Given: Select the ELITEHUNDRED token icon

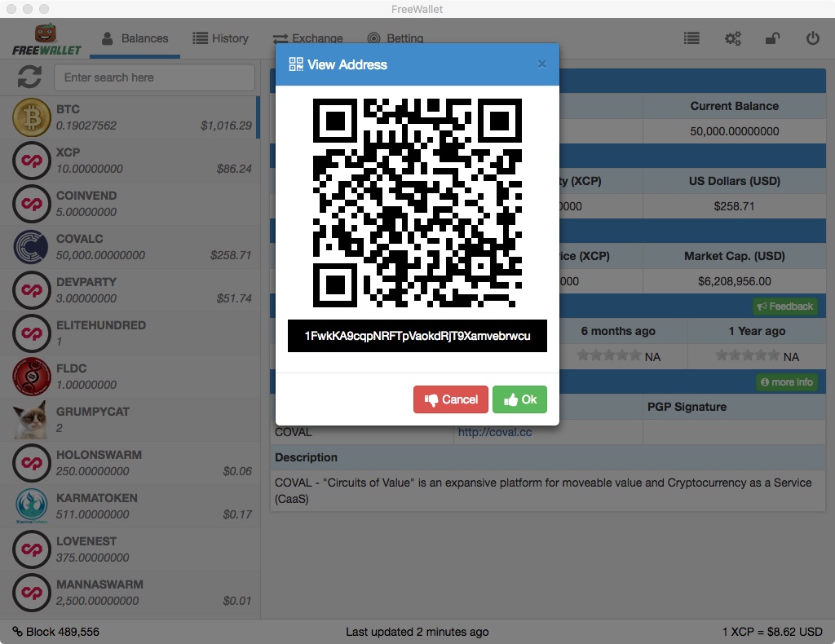Looking at the screenshot, I should click(x=32, y=333).
